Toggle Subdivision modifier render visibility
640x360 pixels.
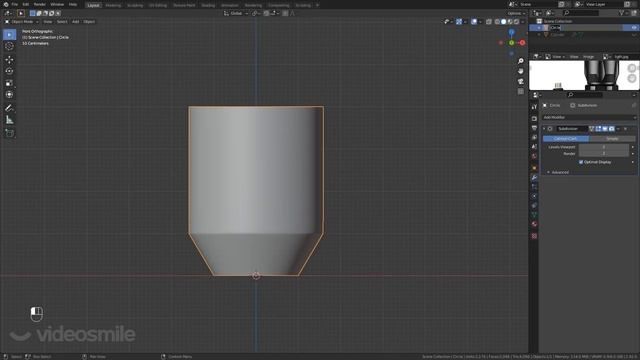point(611,129)
